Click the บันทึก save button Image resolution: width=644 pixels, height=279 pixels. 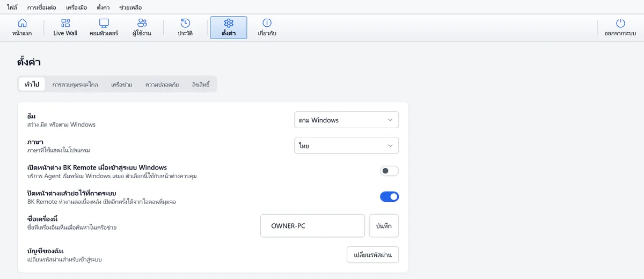[x=384, y=226]
